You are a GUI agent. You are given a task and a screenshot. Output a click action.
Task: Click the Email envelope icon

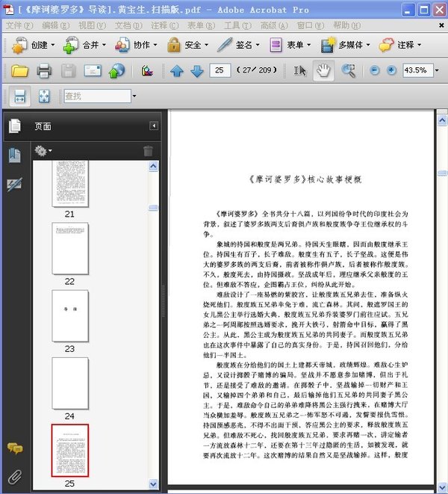93,70
